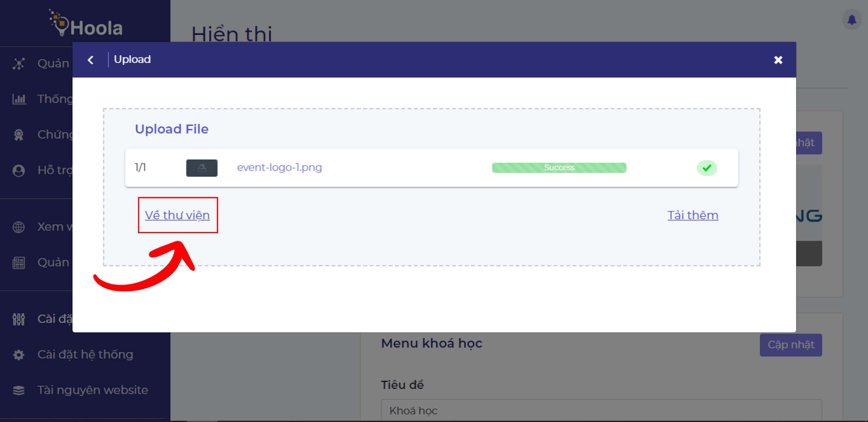
Task: Click the 'Về thư viện' link
Action: pyautogui.click(x=177, y=215)
